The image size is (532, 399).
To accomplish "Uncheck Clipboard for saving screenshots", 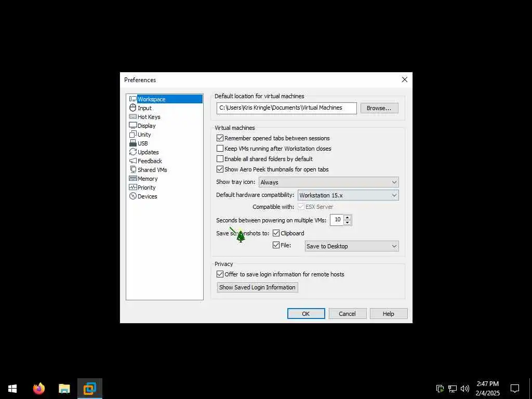I will pyautogui.click(x=276, y=233).
